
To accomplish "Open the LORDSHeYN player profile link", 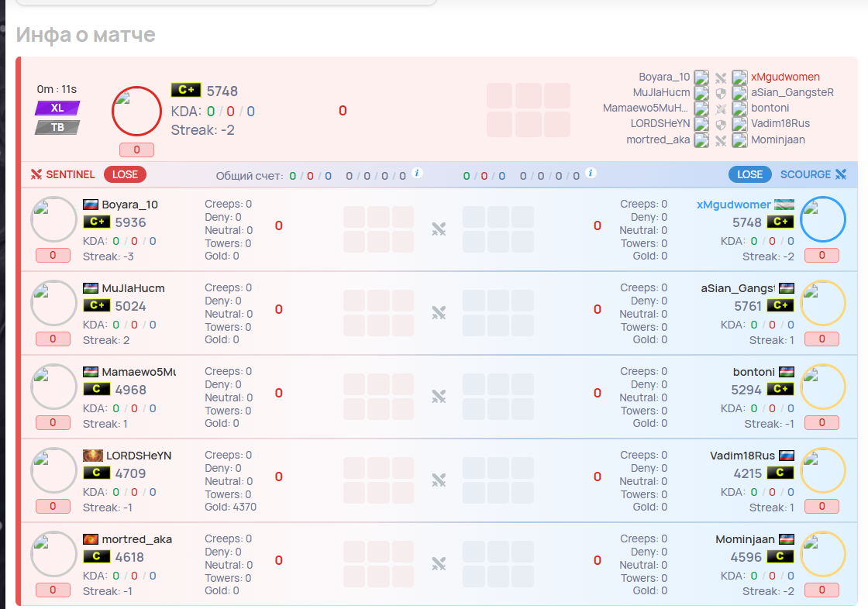I will 139,456.
